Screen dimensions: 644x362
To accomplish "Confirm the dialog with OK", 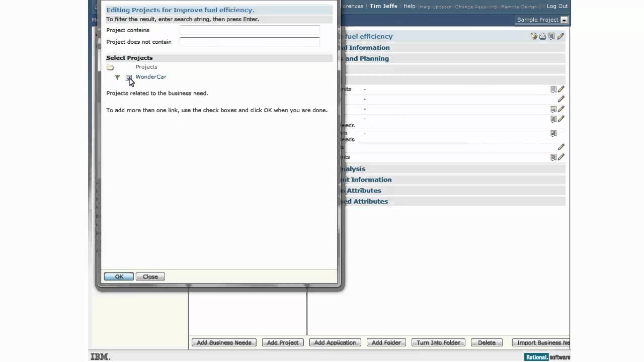I will [119, 277].
